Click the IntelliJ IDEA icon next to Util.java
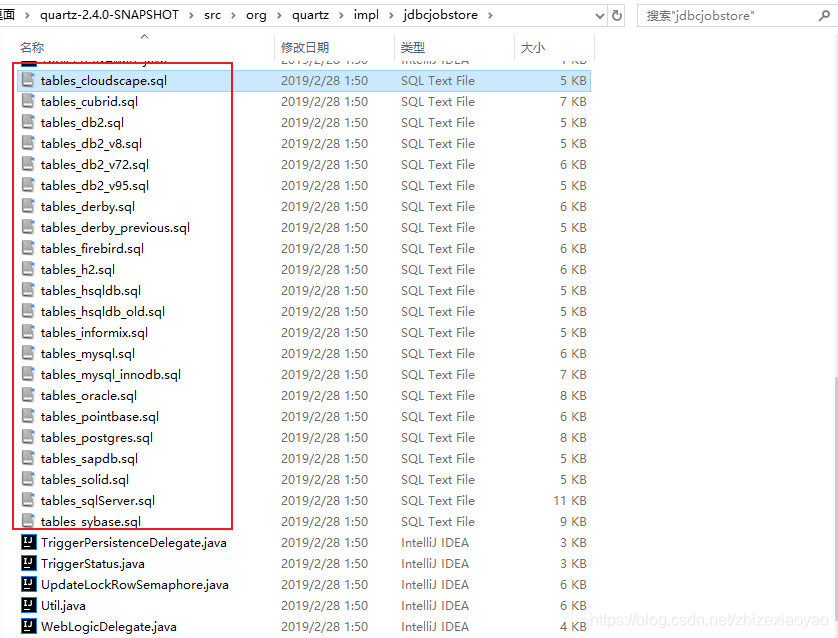The height and width of the screenshot is (638, 838). coord(28,605)
